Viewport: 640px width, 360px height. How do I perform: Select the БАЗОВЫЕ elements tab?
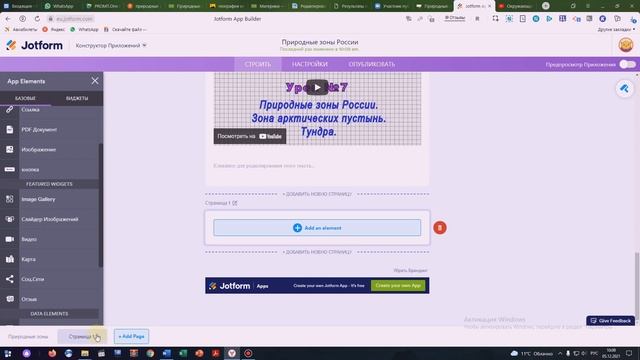[25, 98]
